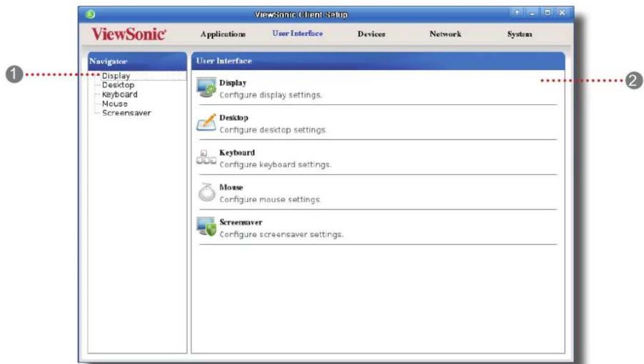This screenshot has width=644, height=364.
Task: Close the ViewSonic Client Setup window
Action: pyautogui.click(x=562, y=13)
